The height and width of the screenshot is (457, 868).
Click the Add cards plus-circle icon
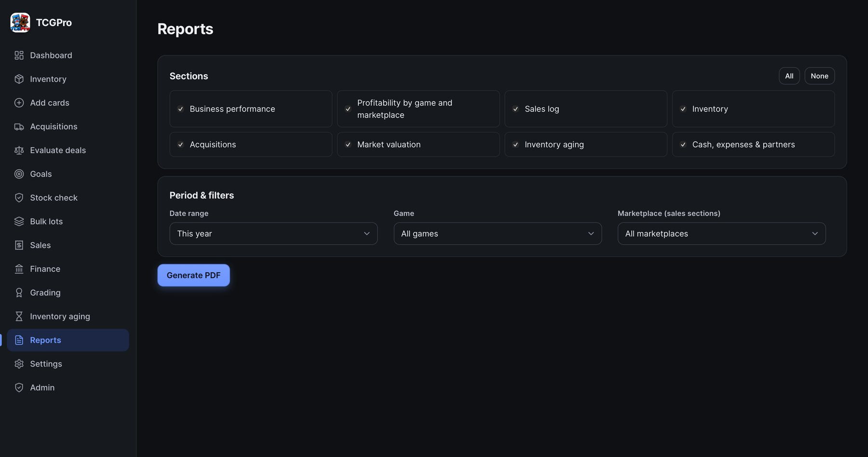(19, 103)
